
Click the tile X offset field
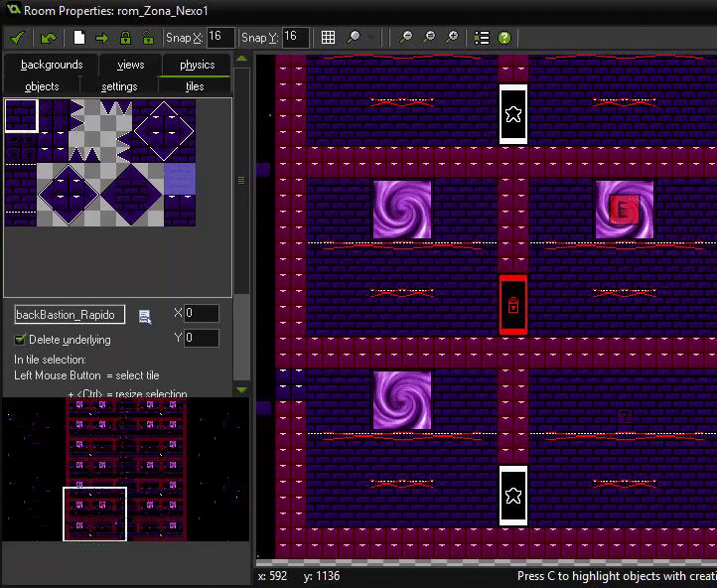coord(202,313)
